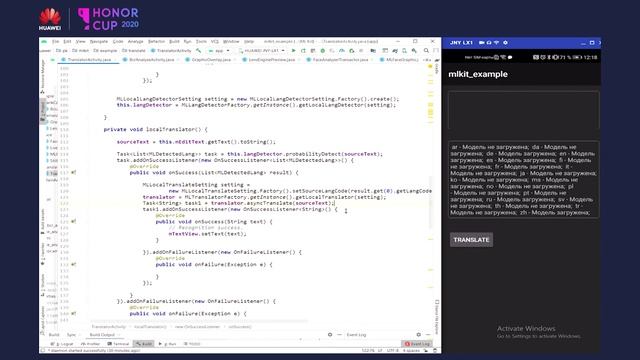Screen dimensions: 640x360
Task: Click the code line mTextView.setText(text)
Action: pyautogui.click(x=207, y=234)
